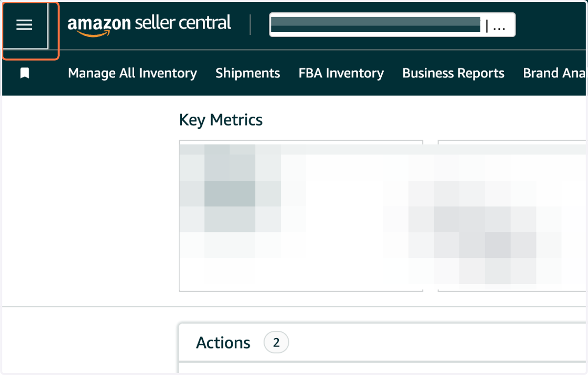Click the Actions count badge showing 2
The width and height of the screenshot is (588, 375).
[276, 343]
